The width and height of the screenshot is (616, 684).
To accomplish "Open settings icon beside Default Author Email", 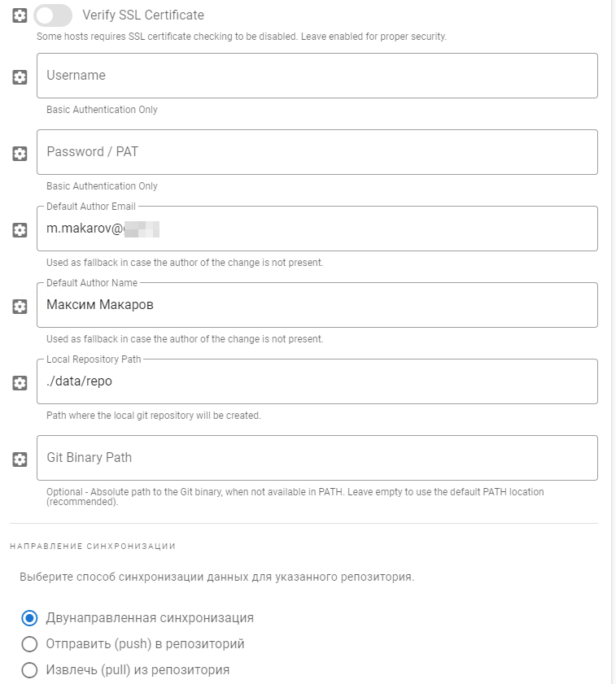I will 20,230.
